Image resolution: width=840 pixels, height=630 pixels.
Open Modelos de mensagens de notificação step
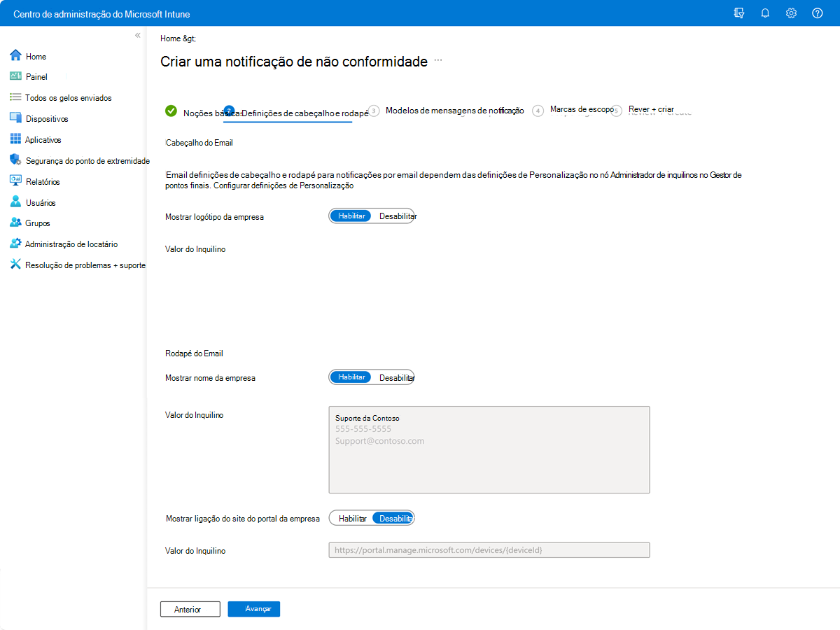tap(454, 110)
